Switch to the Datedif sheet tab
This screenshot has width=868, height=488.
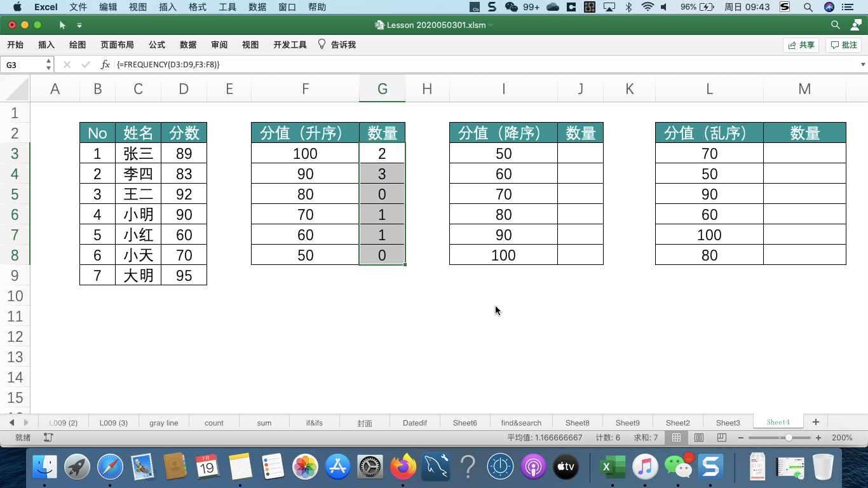click(x=415, y=423)
